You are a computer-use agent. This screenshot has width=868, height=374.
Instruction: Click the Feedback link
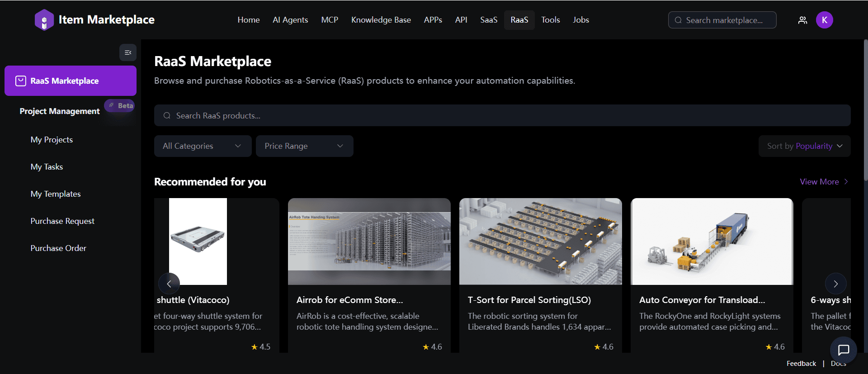801,364
